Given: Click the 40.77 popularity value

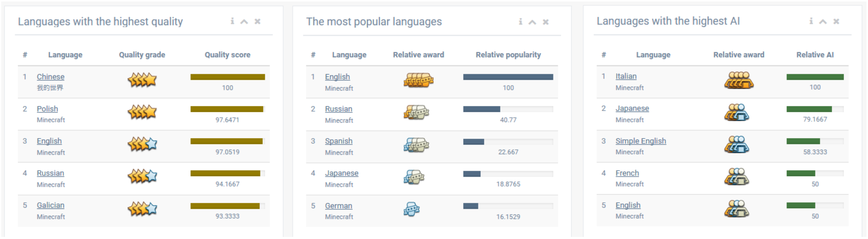Looking at the screenshot, I should (x=508, y=120).
